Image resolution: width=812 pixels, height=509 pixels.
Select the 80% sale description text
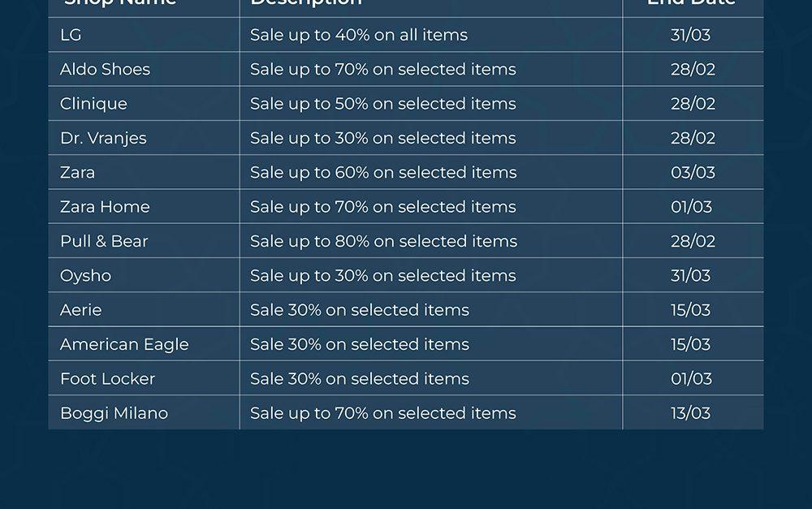(383, 241)
